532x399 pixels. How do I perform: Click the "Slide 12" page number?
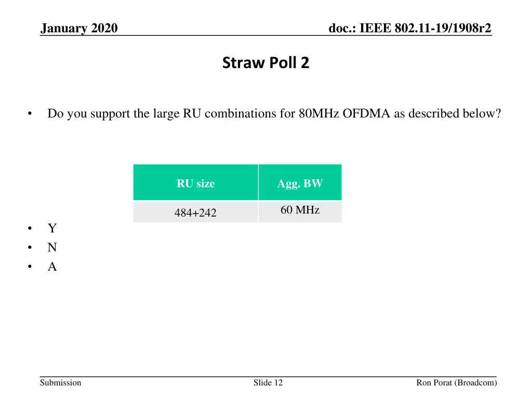[x=268, y=383]
